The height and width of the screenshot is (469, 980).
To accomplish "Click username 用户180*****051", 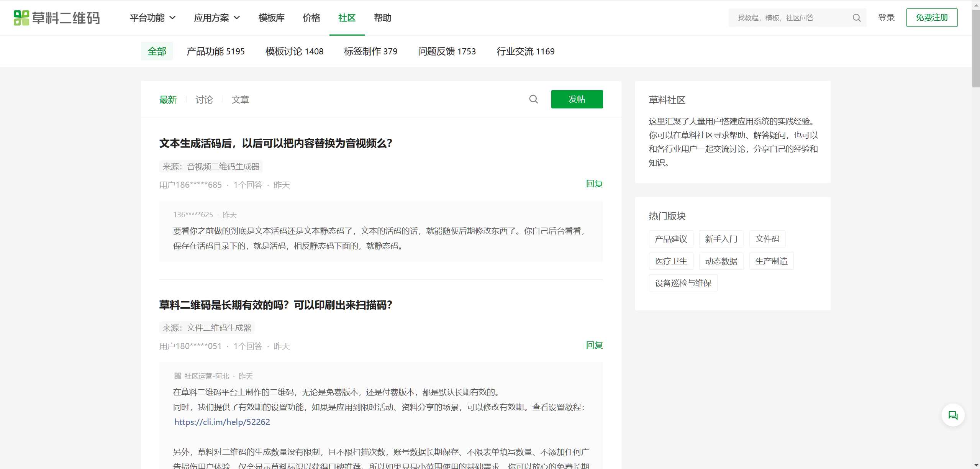I will coord(190,346).
